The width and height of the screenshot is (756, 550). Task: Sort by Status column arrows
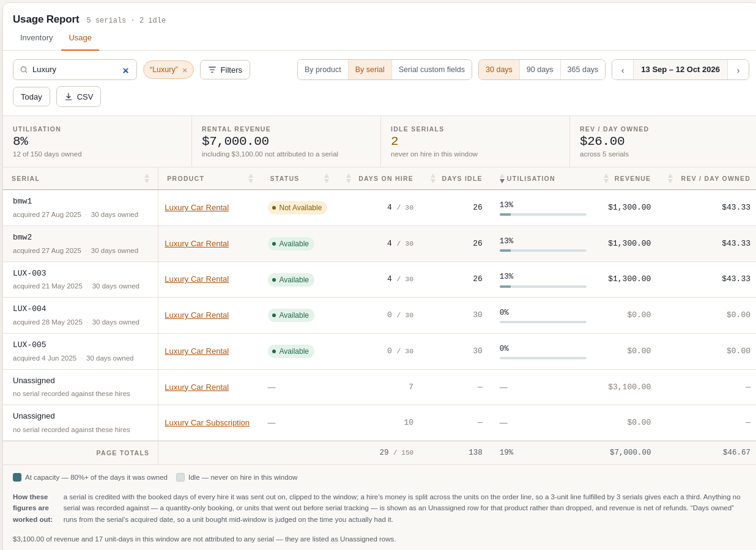[327, 178]
